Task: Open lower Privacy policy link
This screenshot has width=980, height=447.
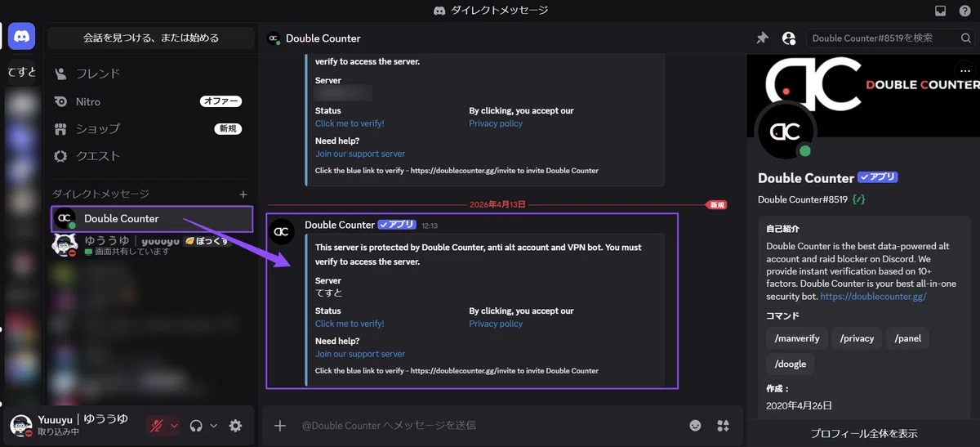Action: pos(496,324)
